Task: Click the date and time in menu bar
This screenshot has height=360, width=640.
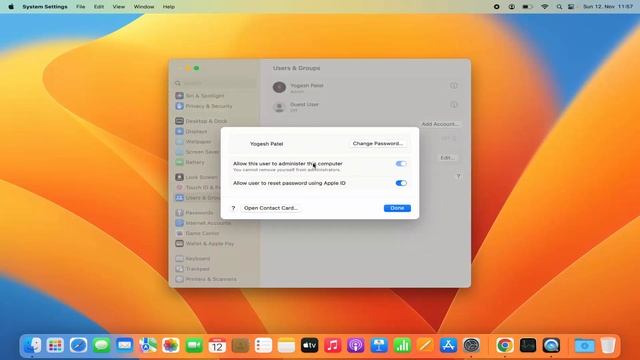Action: click(x=608, y=7)
